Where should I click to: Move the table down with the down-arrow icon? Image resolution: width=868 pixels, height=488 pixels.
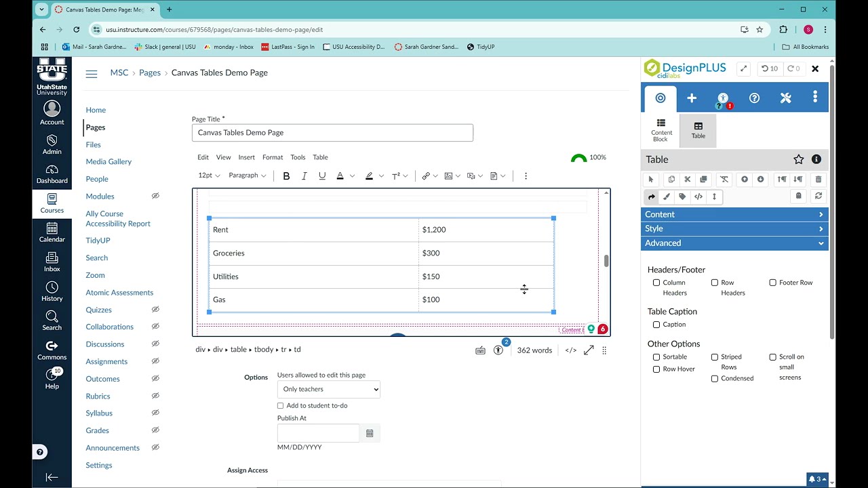760,180
